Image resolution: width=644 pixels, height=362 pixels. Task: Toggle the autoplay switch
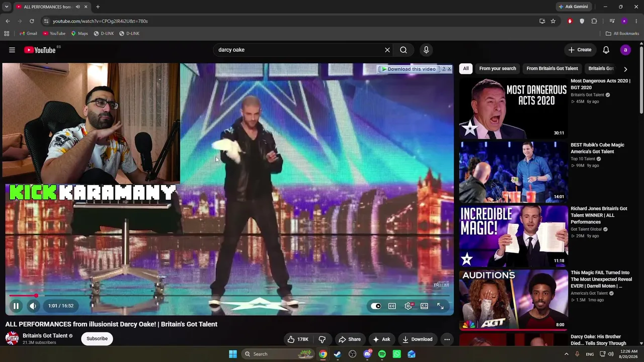pyautogui.click(x=376, y=306)
